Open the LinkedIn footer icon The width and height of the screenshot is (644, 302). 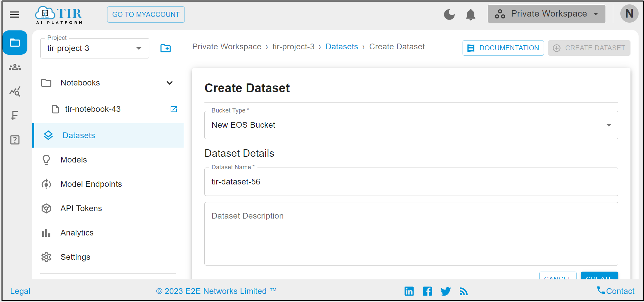pos(409,291)
